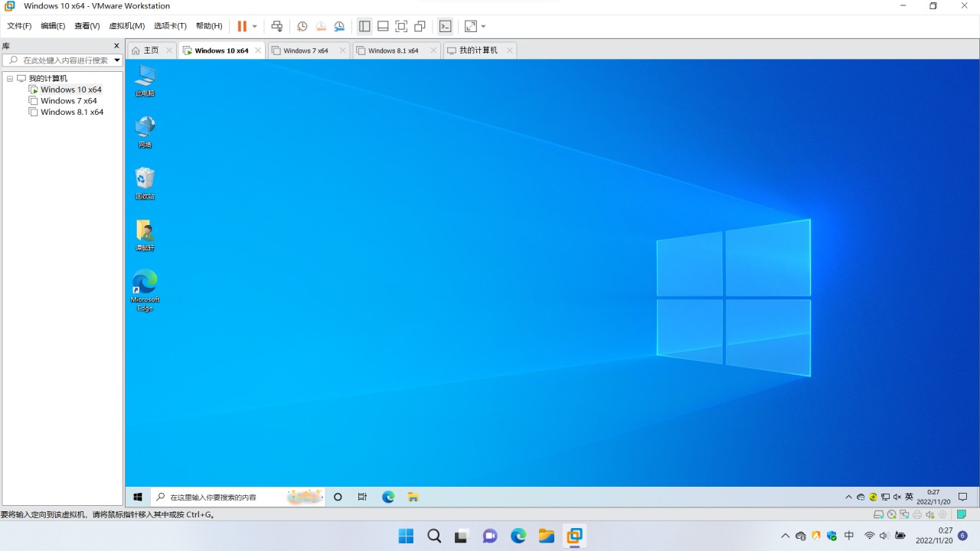The height and width of the screenshot is (551, 980).
Task: Click the hard disk device status icon
Action: pyautogui.click(x=879, y=515)
